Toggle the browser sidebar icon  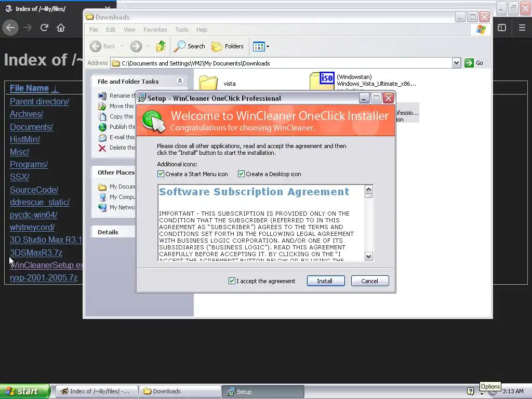pyautogui.click(x=502, y=28)
